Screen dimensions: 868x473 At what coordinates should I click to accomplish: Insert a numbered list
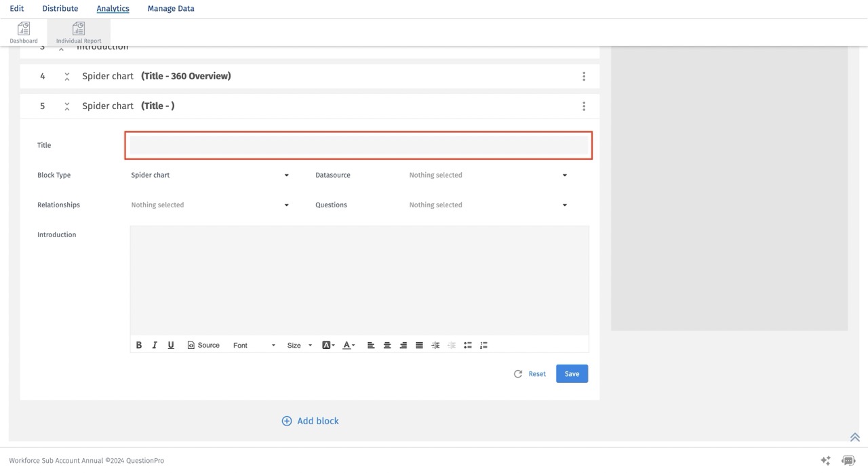coord(484,345)
